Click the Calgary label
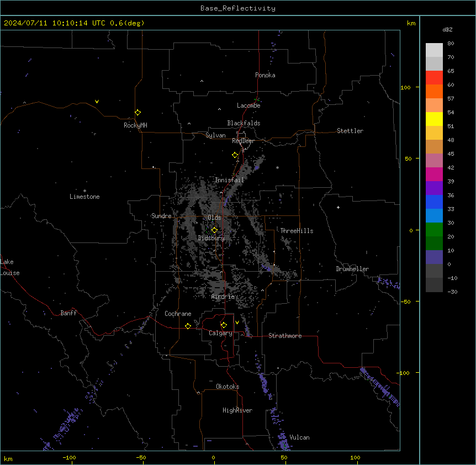The width and height of the screenshot is (476, 465). (x=220, y=333)
